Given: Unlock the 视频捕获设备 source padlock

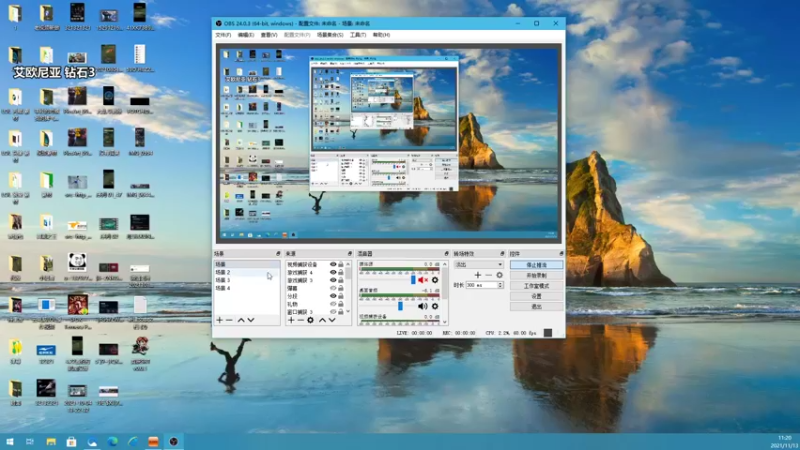Looking at the screenshot, I should click(341, 264).
